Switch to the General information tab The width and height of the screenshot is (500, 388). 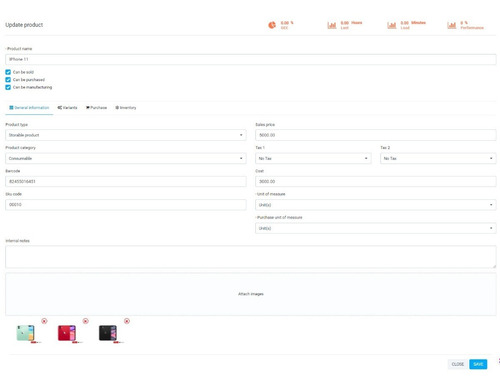(x=29, y=108)
